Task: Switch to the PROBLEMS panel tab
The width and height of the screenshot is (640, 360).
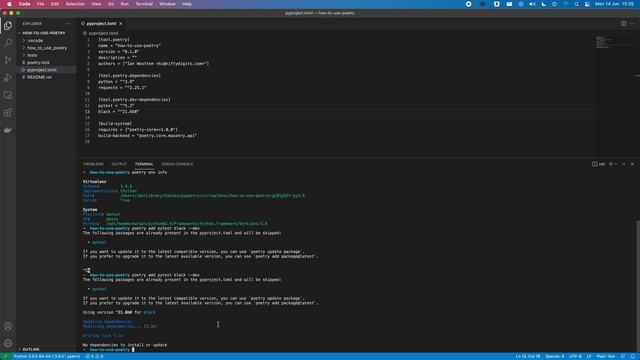Action: coord(93,164)
